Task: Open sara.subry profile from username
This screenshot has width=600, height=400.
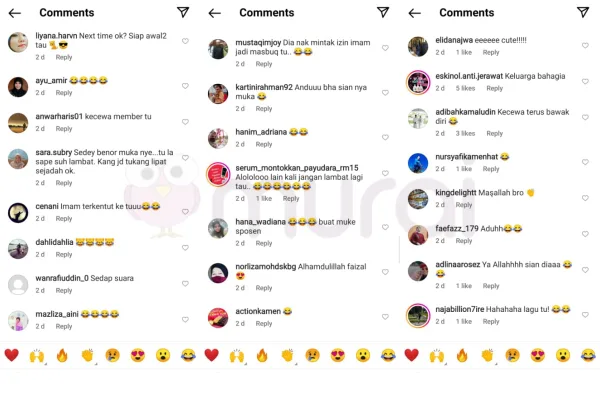Action: point(54,152)
